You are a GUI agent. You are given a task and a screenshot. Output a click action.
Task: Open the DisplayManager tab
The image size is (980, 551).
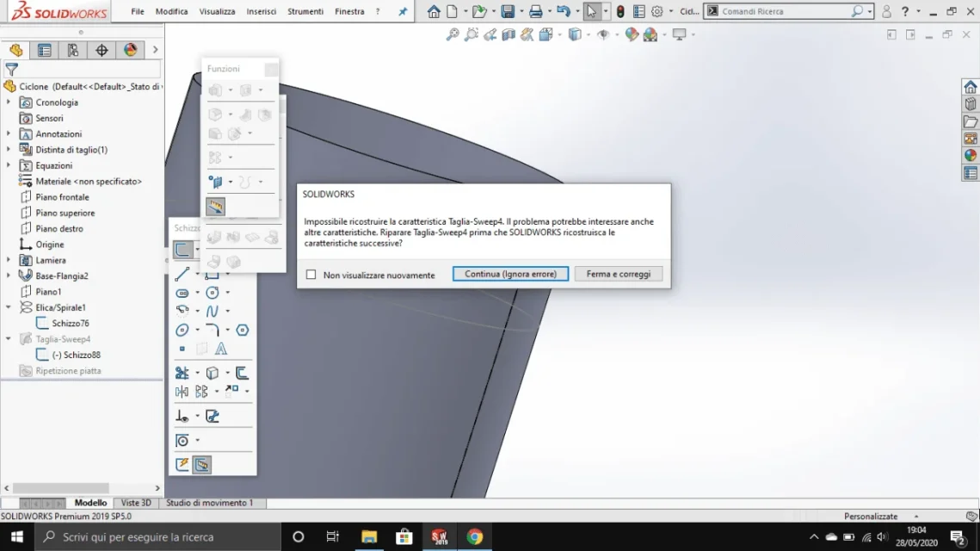pyautogui.click(x=131, y=50)
